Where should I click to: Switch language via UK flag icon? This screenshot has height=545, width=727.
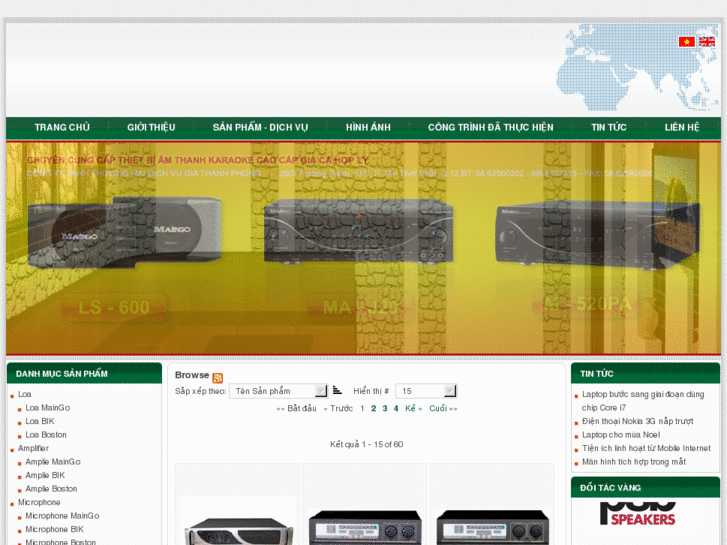pos(707,42)
